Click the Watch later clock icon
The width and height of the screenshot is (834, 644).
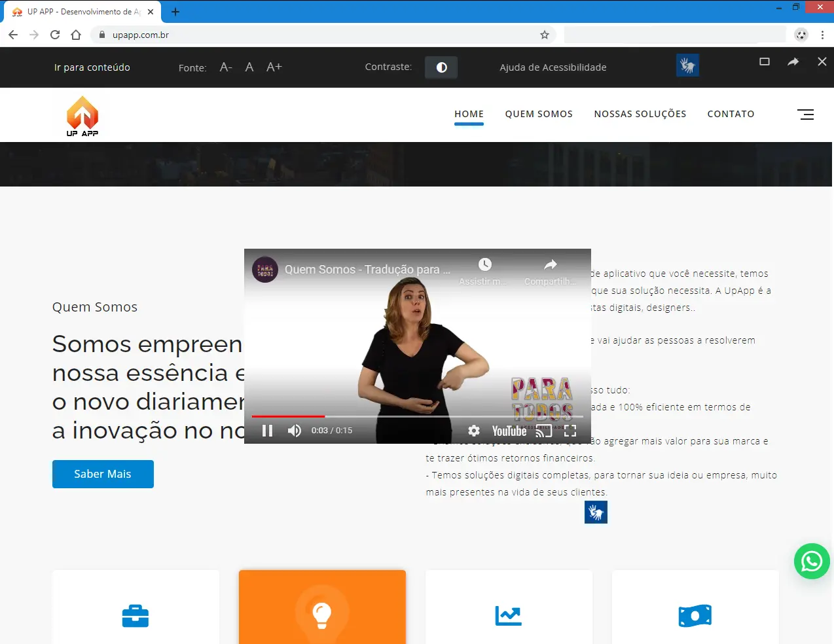tap(484, 264)
